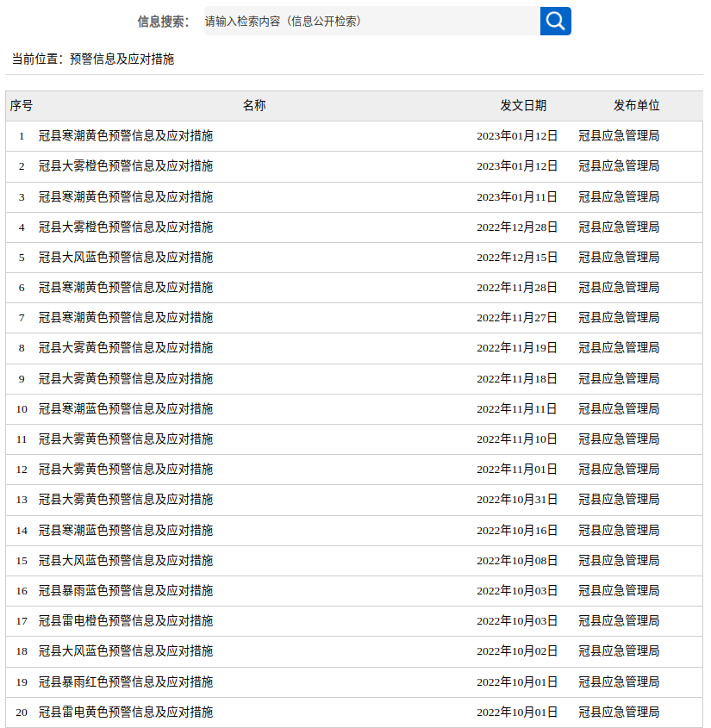Open row 14 寒潮蓝色预警 dated 10月16日
This screenshot has height=728, width=711.
tap(126, 530)
